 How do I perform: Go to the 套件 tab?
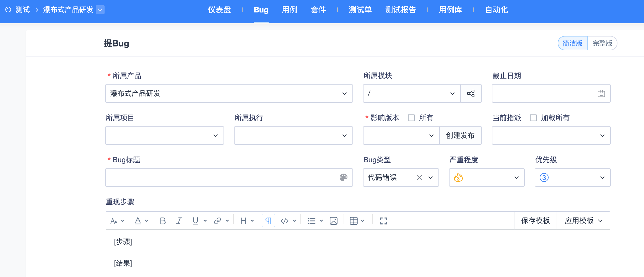(x=318, y=10)
